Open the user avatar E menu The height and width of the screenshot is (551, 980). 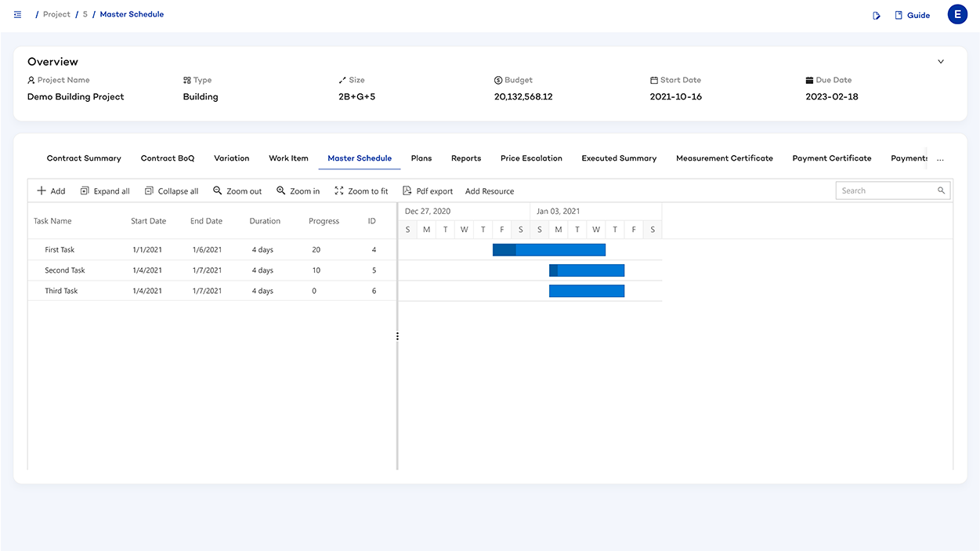click(x=957, y=15)
